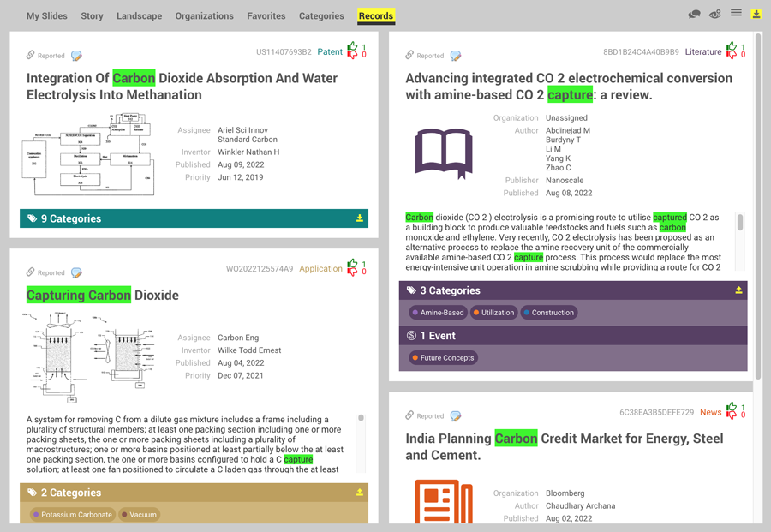Thumbs up the Capturing Carbon Dioxide application

tap(353, 264)
